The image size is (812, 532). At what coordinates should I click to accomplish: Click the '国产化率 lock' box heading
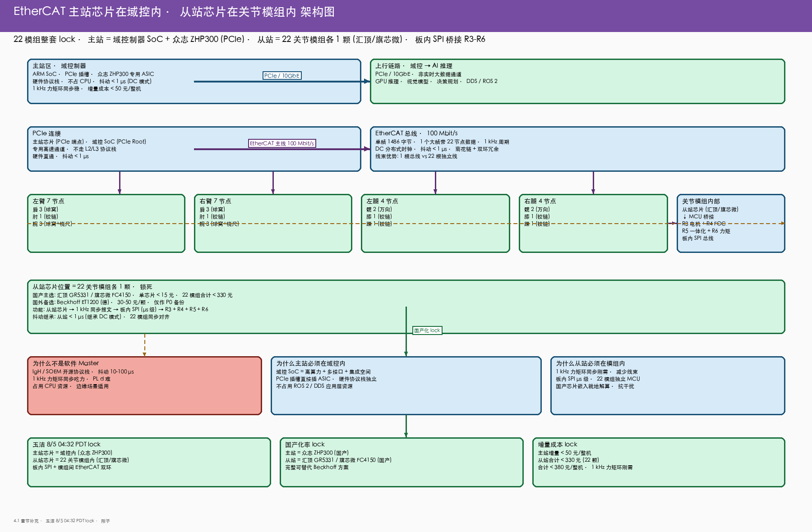pos(305,445)
